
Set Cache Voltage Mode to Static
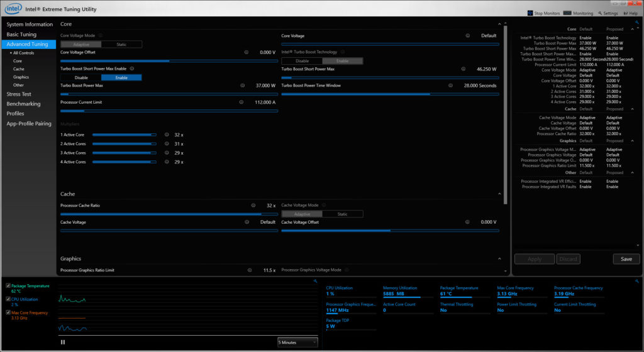point(343,214)
